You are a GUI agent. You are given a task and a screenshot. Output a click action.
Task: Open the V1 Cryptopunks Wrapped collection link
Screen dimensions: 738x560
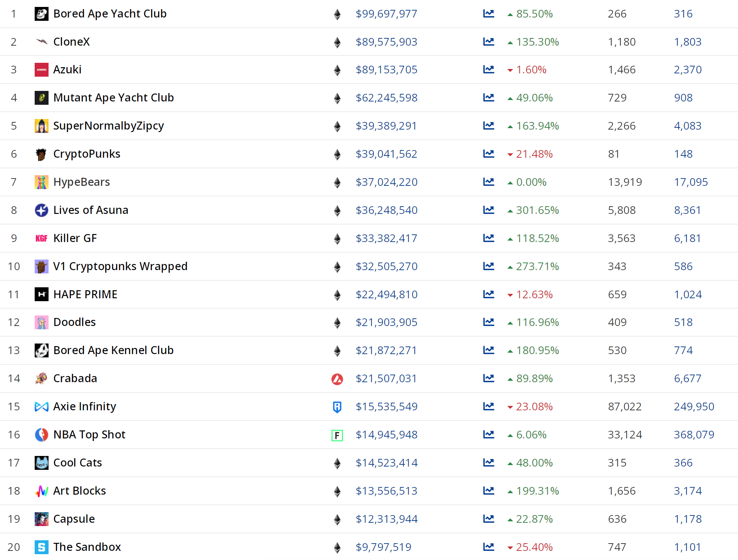[120, 266]
